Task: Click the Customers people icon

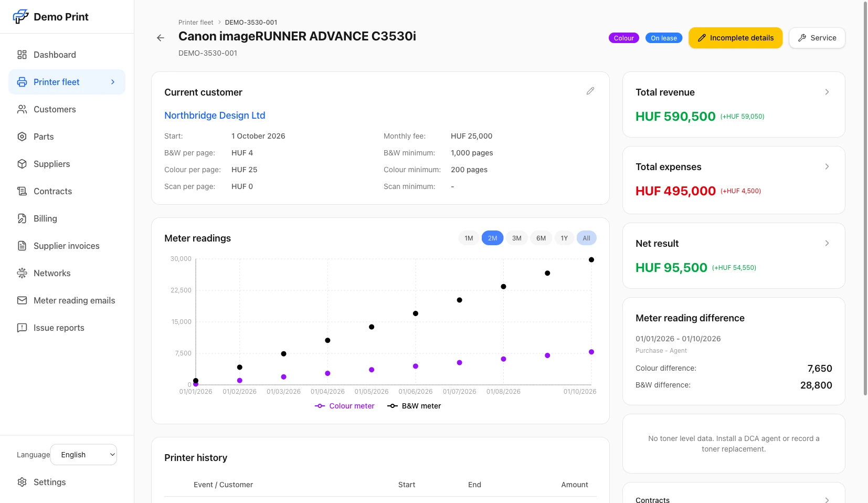Action: tap(22, 109)
